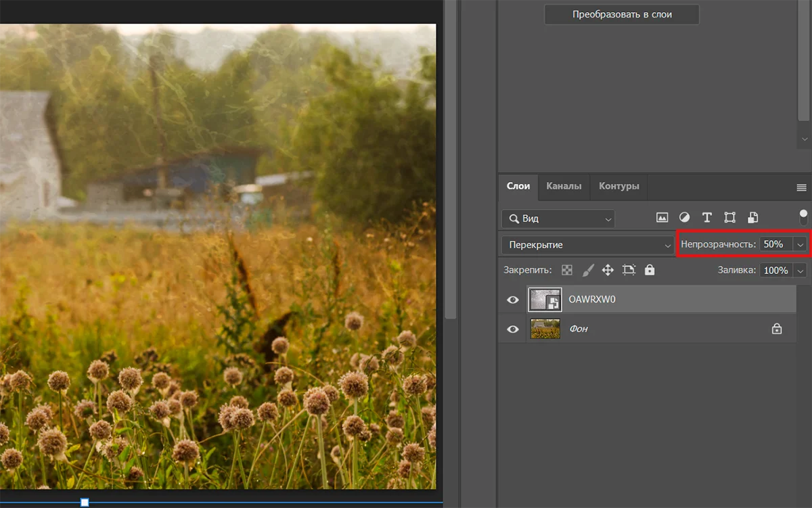Click the Закрепить label
The height and width of the screenshot is (508, 812).
[x=528, y=270]
